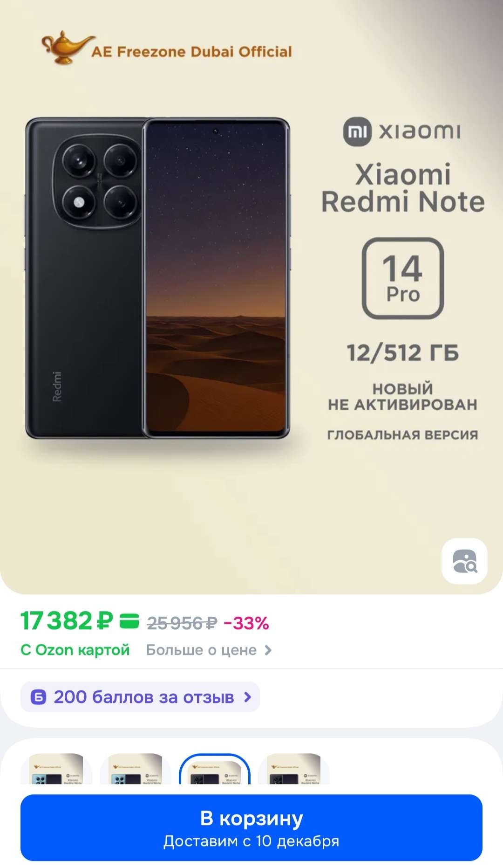Select the highlighted black phone thumbnail

click(x=215, y=769)
